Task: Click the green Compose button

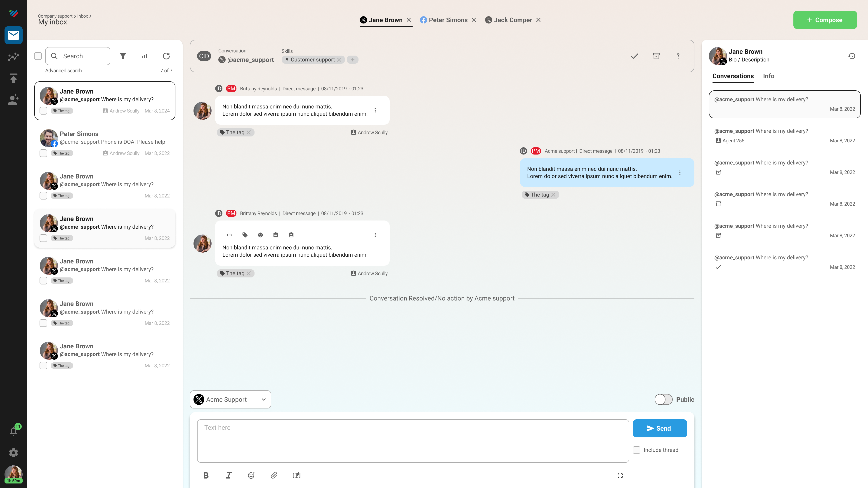Action: [825, 20]
